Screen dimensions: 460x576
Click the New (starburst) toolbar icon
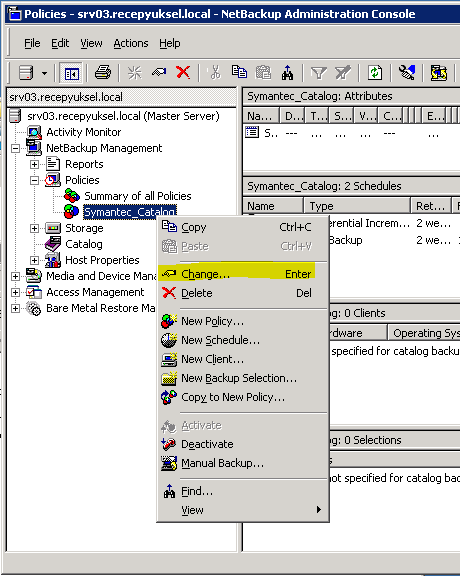(134, 72)
